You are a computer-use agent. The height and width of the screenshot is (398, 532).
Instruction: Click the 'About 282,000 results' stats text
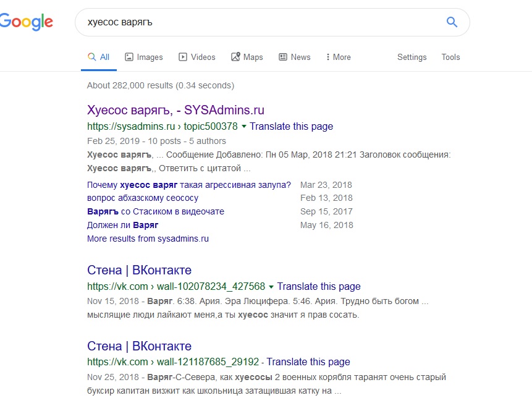click(161, 85)
